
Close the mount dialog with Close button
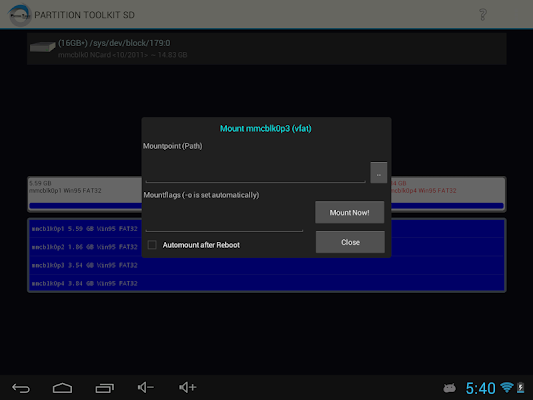350,242
